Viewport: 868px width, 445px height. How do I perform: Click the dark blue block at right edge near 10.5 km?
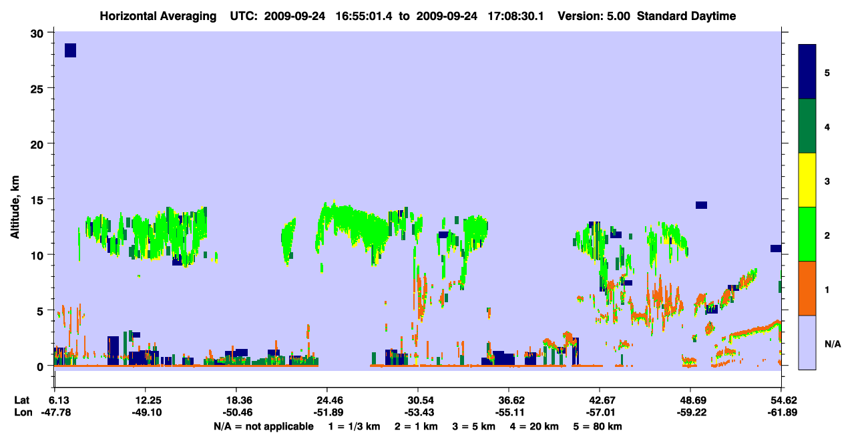pyautogui.click(x=776, y=248)
